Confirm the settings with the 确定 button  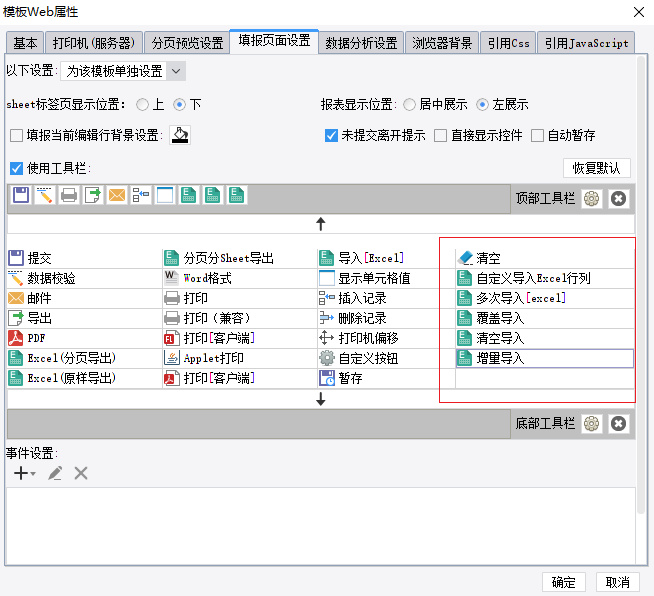pyautogui.click(x=563, y=582)
